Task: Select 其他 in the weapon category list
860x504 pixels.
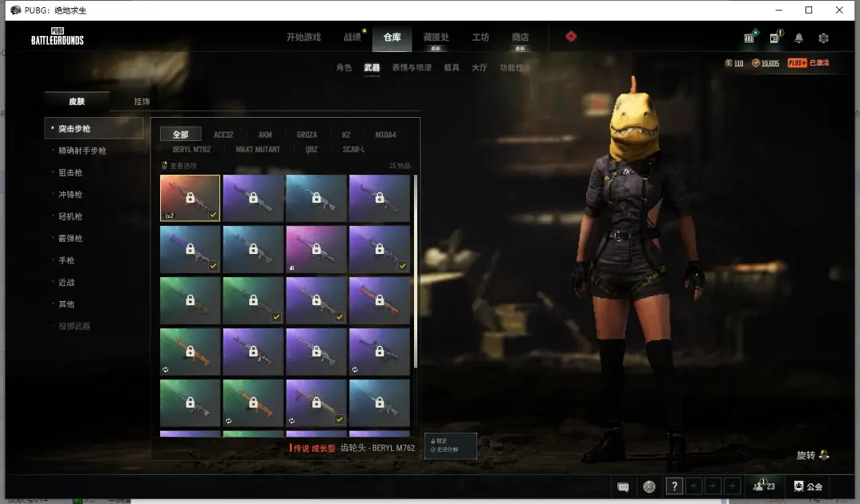Action: tap(66, 304)
